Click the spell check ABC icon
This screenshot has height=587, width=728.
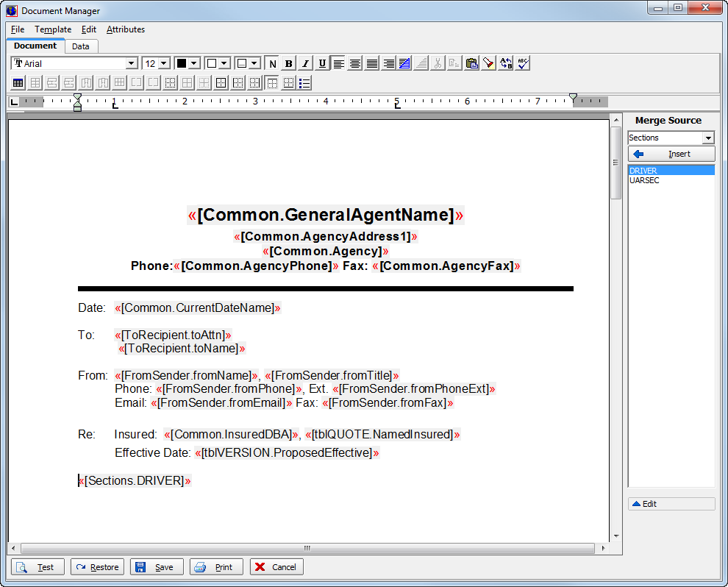click(x=523, y=63)
